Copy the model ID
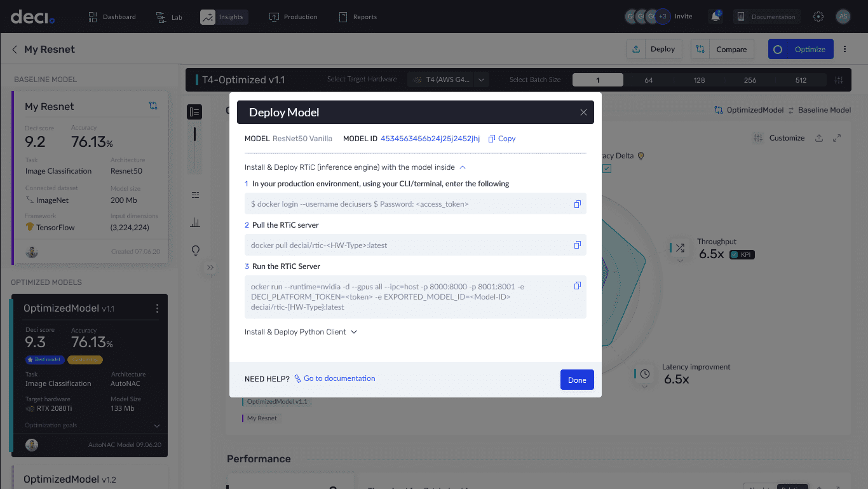 pos(502,139)
